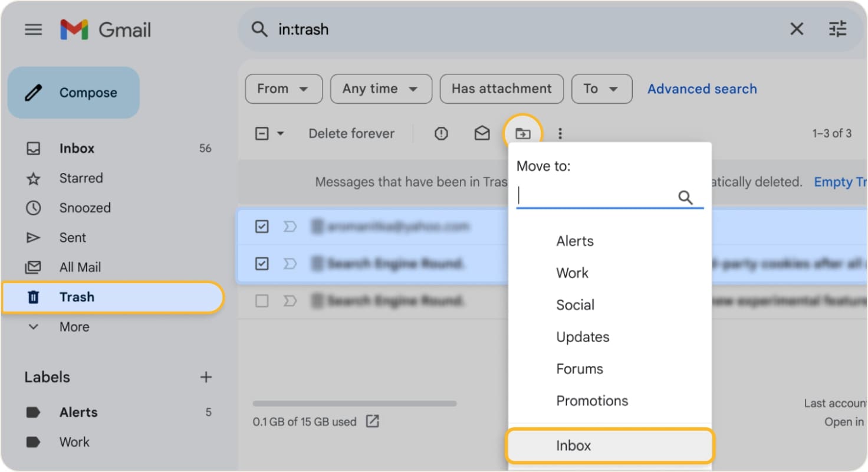
Task: Open the main menu hamburger icon
Action: point(34,29)
